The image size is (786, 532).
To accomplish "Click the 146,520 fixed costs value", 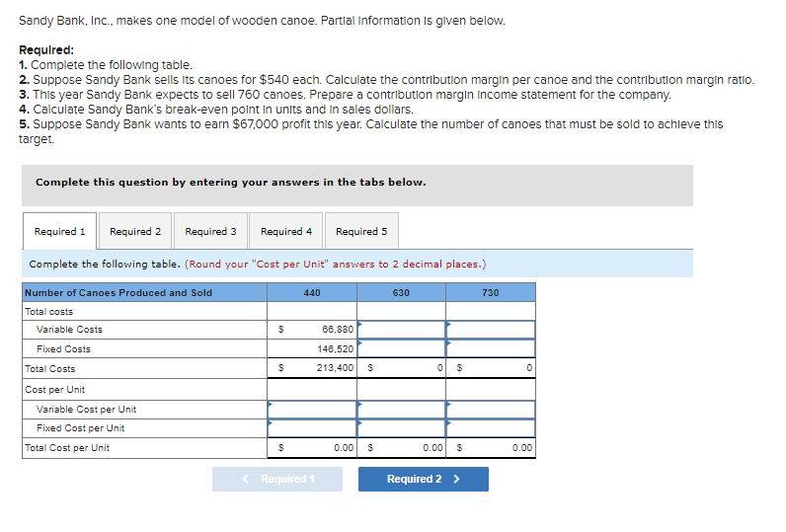I will tap(336, 348).
